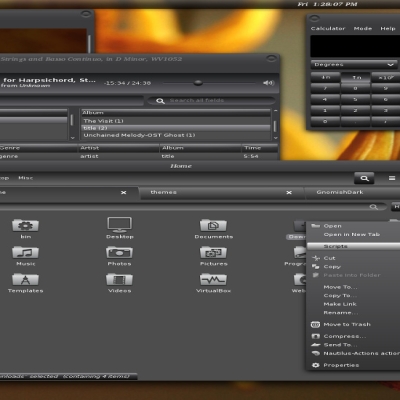Open the Videos folder icon

tap(119, 280)
